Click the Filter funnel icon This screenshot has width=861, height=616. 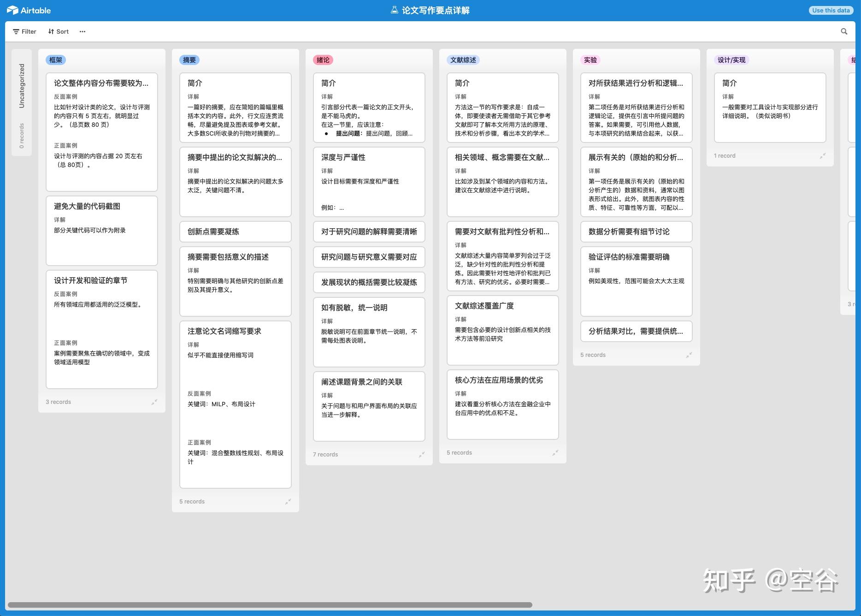(x=15, y=31)
